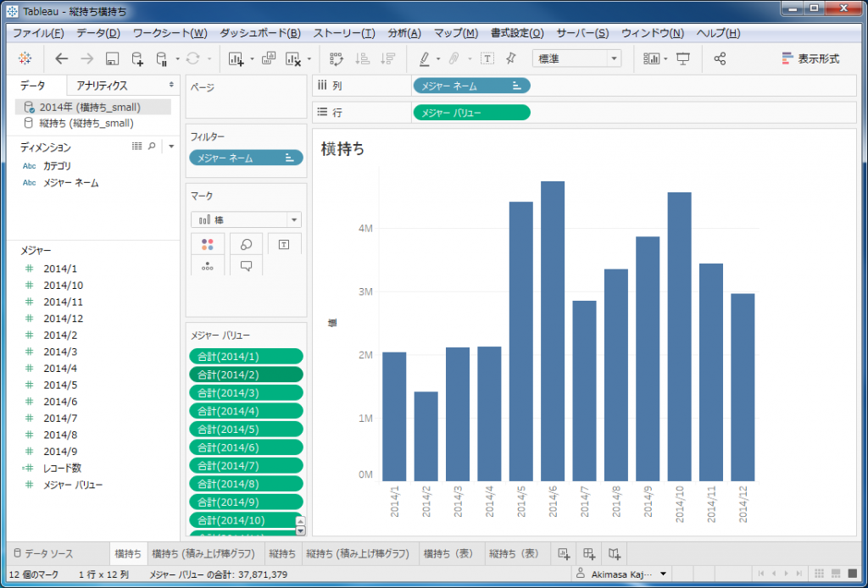Click the save workbook icon

112,58
